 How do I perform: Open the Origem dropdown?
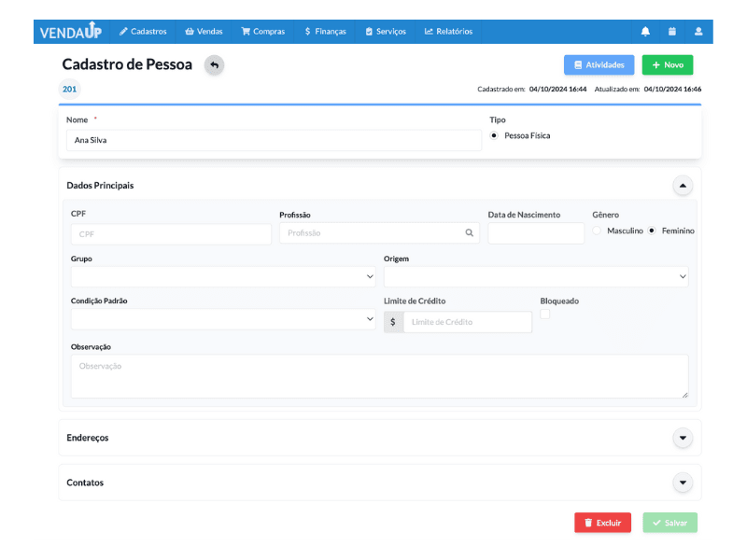point(536,277)
